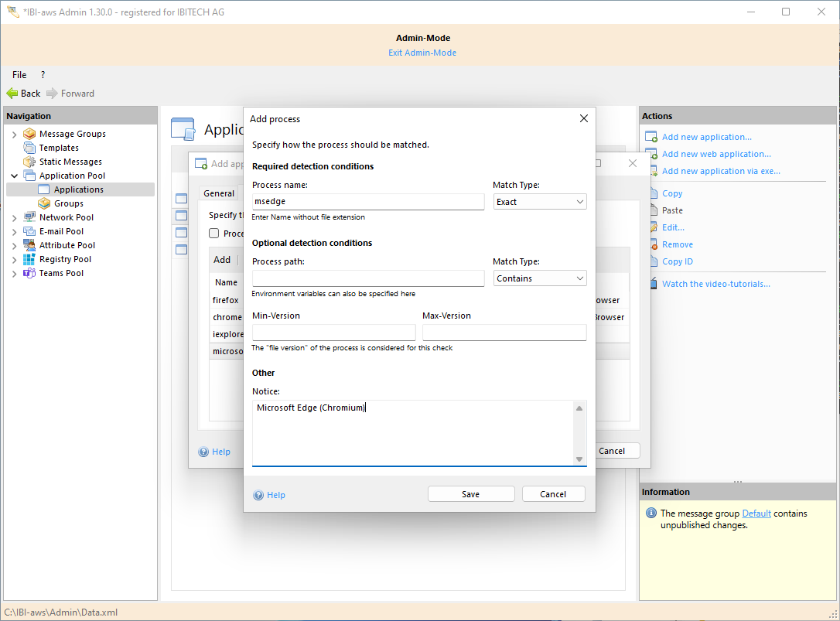Switch to the General tab
The image size is (840, 621).
(219, 193)
